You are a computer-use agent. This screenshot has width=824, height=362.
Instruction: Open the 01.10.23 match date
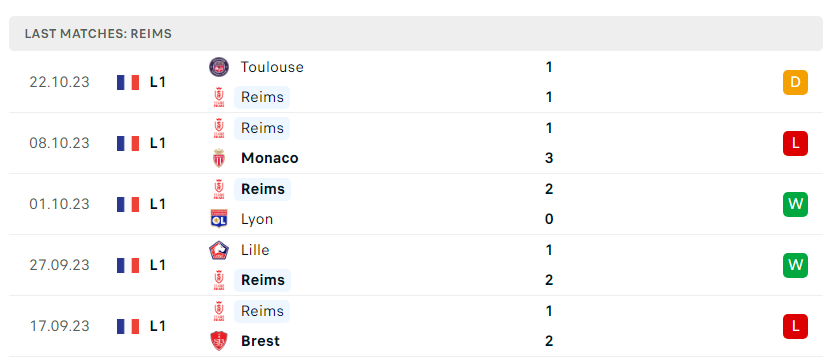[59, 204]
